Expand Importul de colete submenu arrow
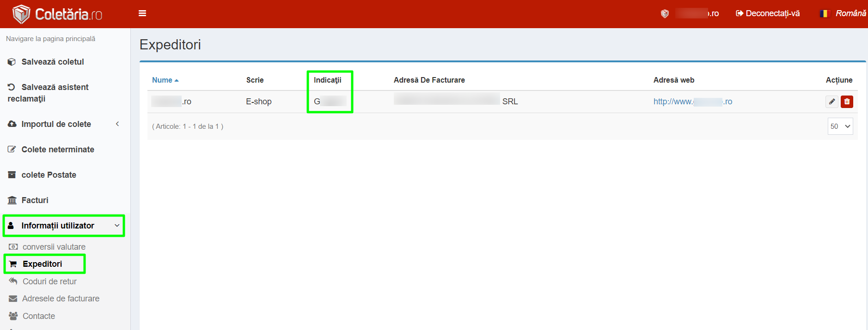The image size is (868, 330). (x=117, y=124)
